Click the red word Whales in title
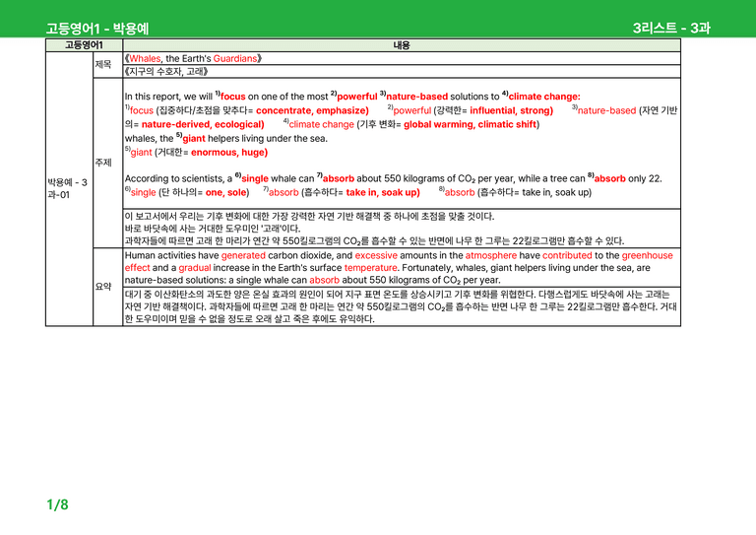 pos(145,58)
